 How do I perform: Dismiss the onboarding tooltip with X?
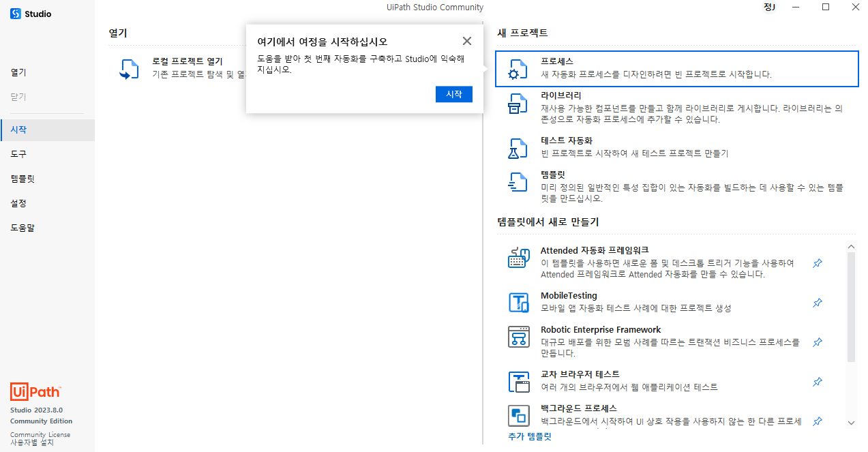pyautogui.click(x=466, y=41)
